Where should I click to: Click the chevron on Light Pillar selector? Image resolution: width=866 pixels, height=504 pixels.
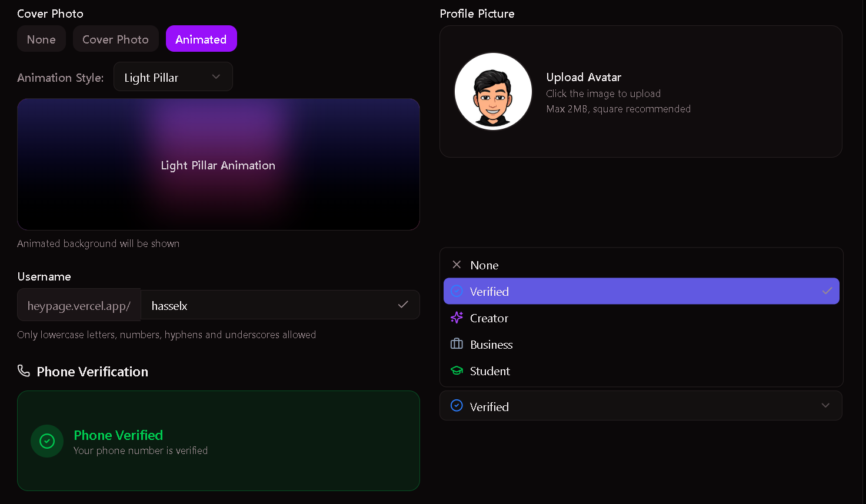(x=216, y=77)
